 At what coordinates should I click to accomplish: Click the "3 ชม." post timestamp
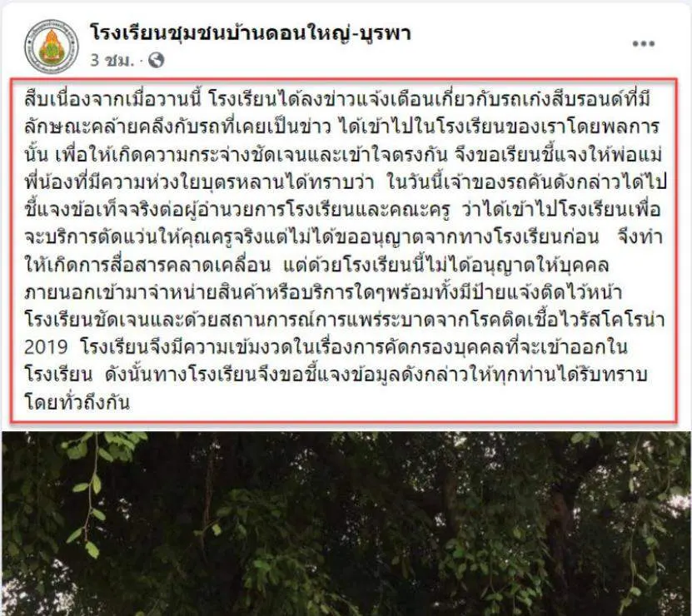tap(112, 60)
